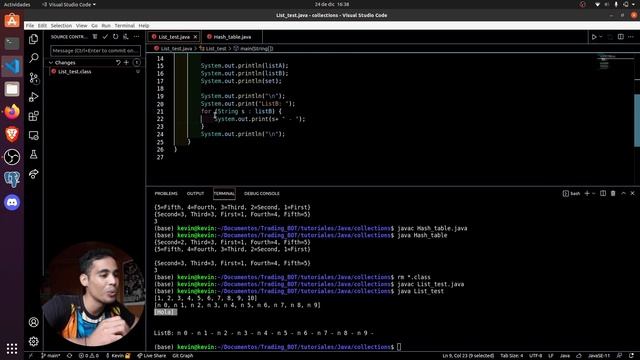Screen dimensions: 640x360
Task: Open the Live Share view icon
Action: [x=33, y=174]
